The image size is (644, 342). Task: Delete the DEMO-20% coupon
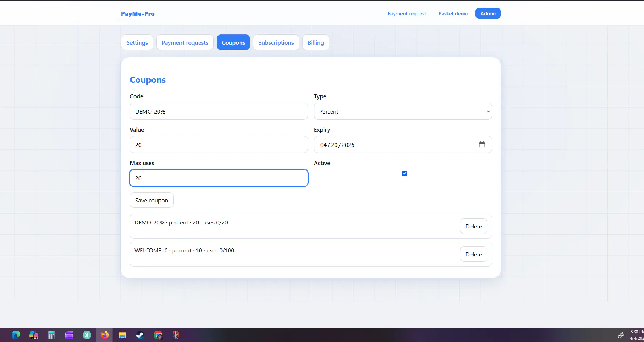[x=474, y=226]
